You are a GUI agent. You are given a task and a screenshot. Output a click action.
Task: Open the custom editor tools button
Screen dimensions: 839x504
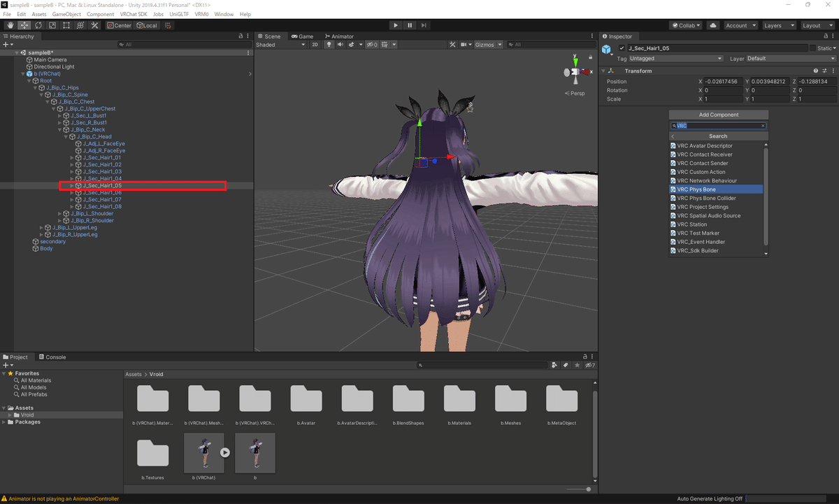(94, 25)
